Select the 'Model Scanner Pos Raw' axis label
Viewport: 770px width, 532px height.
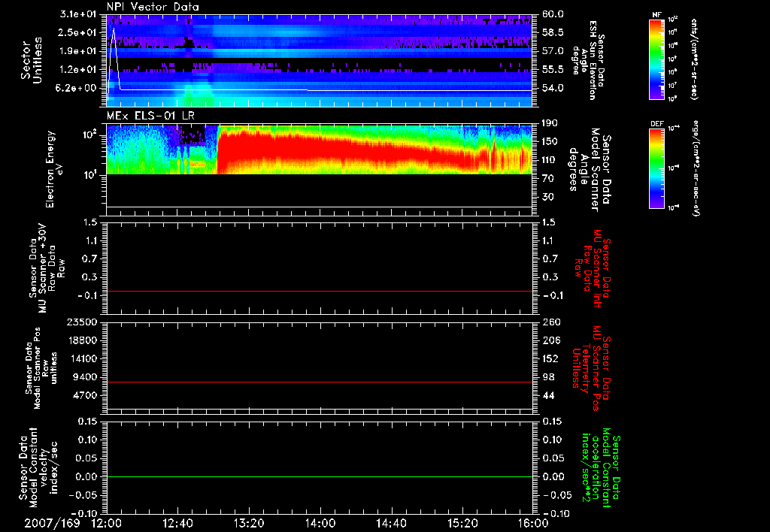[42, 368]
